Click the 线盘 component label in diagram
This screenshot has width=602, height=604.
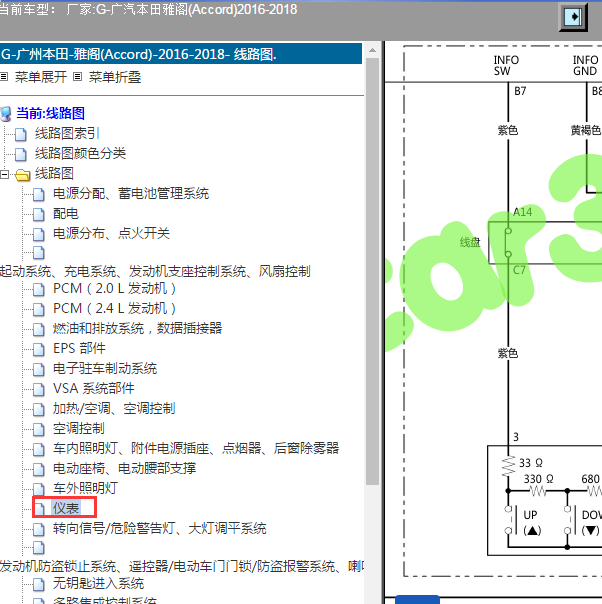[470, 242]
